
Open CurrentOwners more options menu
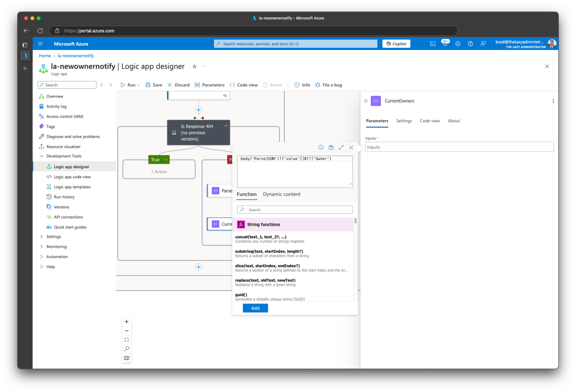click(x=553, y=101)
